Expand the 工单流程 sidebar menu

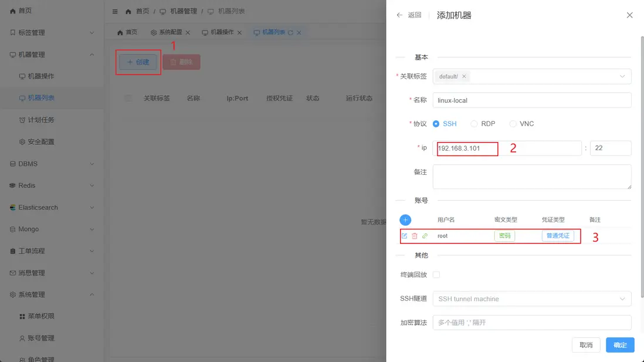click(52, 251)
